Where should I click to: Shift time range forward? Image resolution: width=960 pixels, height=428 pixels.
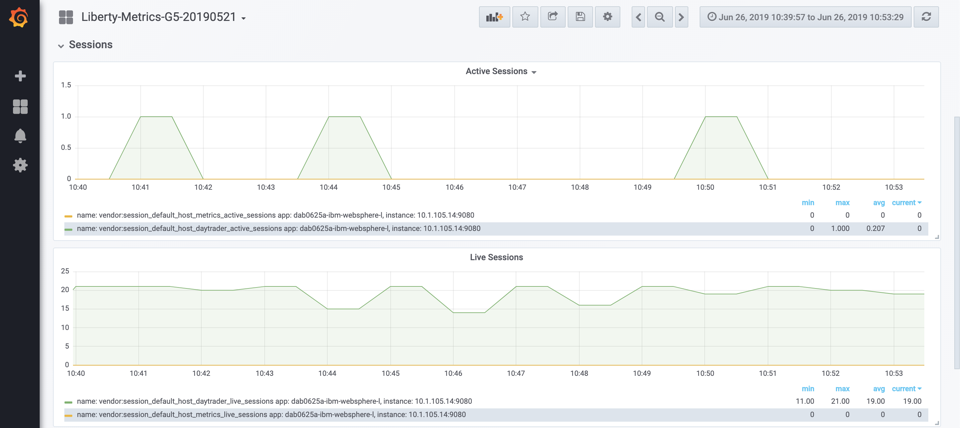681,17
